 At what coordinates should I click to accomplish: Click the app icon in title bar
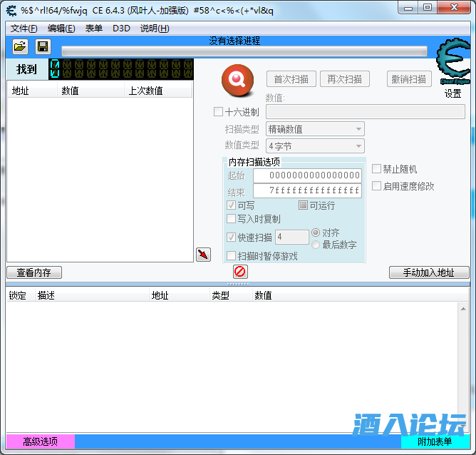pyautogui.click(x=11, y=9)
